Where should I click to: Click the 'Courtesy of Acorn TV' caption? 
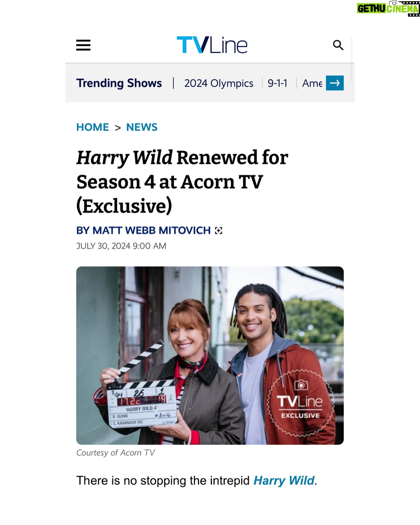[116, 453]
